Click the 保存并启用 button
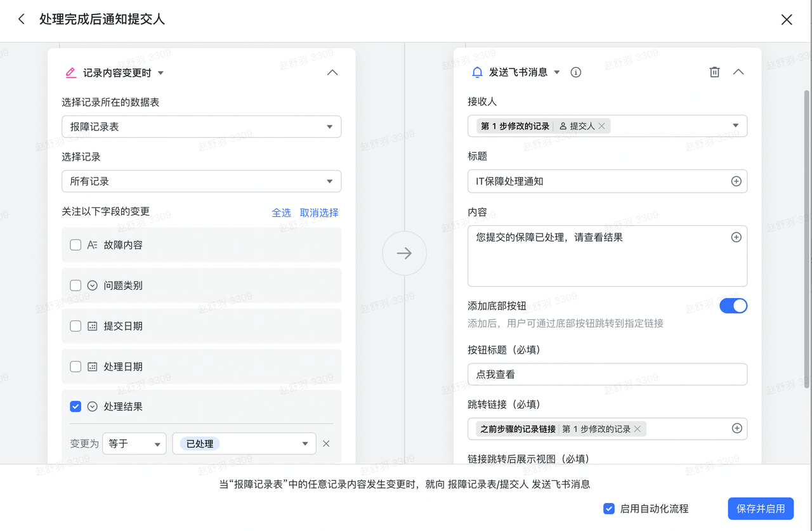Viewport: 812px width, 531px height. click(760, 509)
